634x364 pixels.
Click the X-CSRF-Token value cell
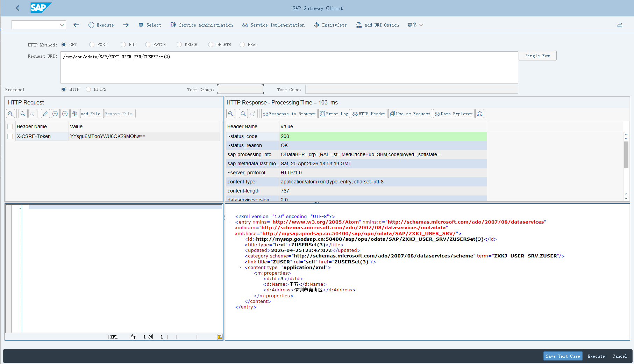pyautogui.click(x=144, y=136)
